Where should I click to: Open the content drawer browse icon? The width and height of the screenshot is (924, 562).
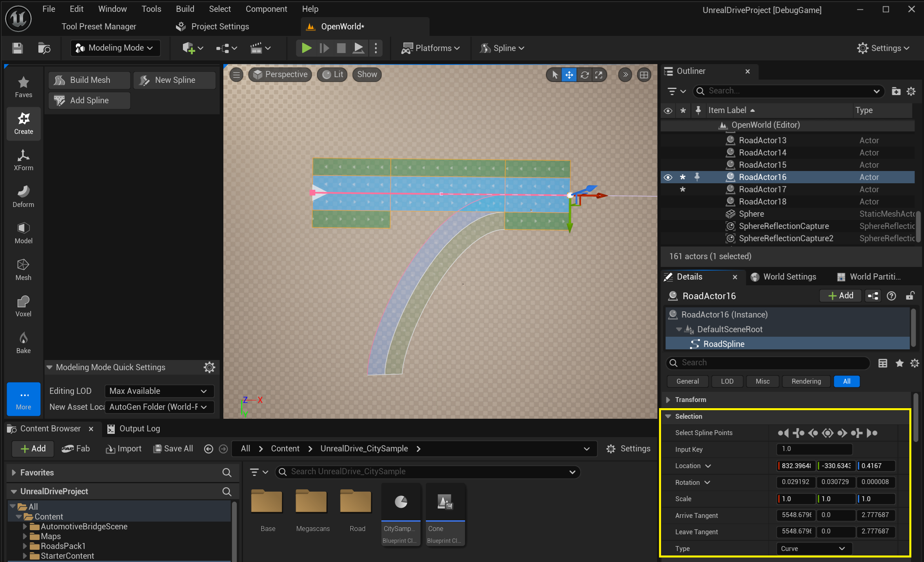44,48
